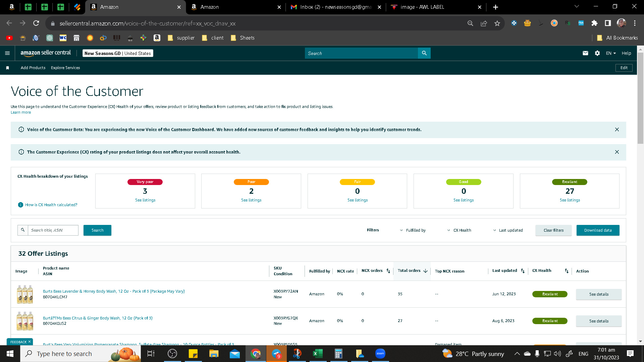Screen dimensions: 644x362
Task: Open Explore Services in the navigation bar
Action: tap(65, 68)
